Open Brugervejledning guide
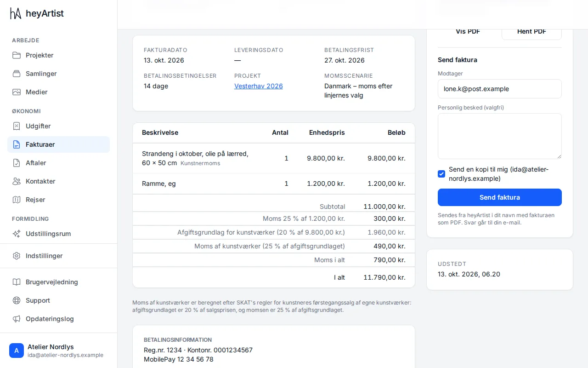The image size is (588, 368). [58, 282]
